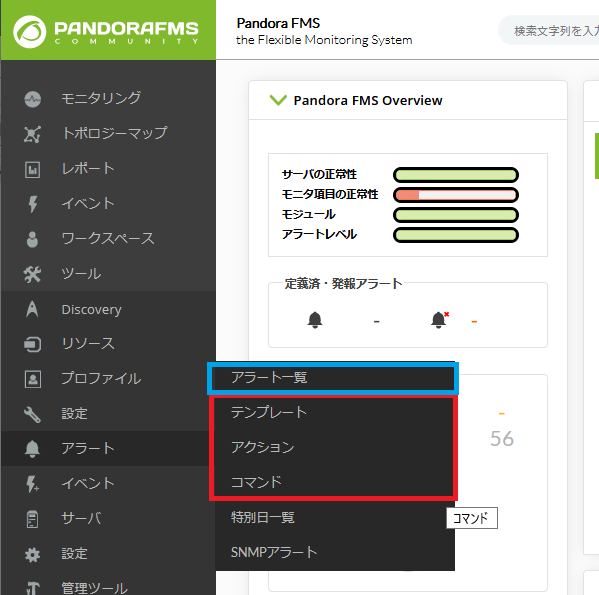This screenshot has width=599, height=595.
Task: Click the モジュール status bar
Action: tap(456, 215)
